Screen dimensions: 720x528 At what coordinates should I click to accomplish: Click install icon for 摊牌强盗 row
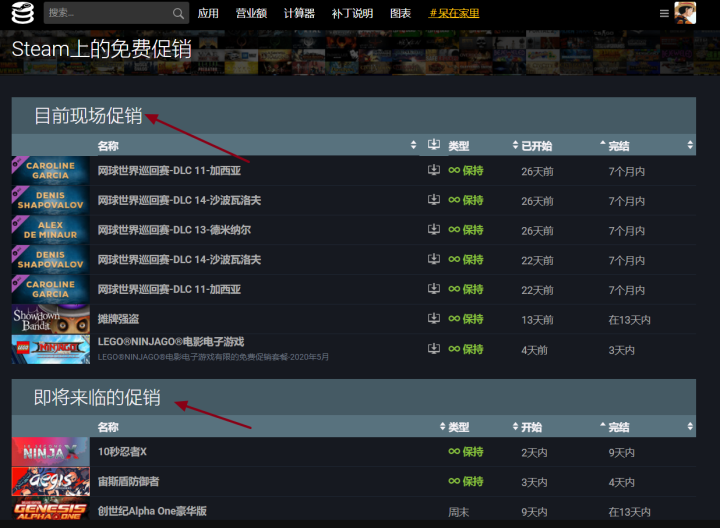click(x=433, y=318)
